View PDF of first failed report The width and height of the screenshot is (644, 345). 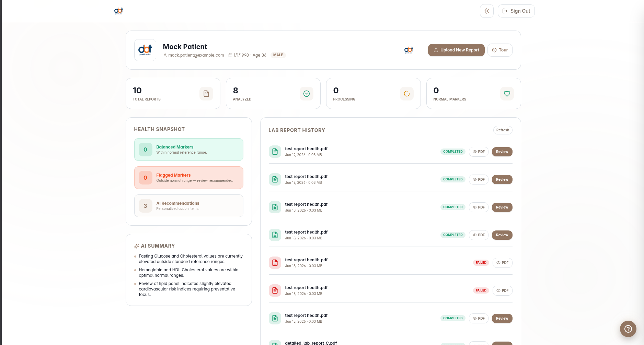pyautogui.click(x=503, y=263)
